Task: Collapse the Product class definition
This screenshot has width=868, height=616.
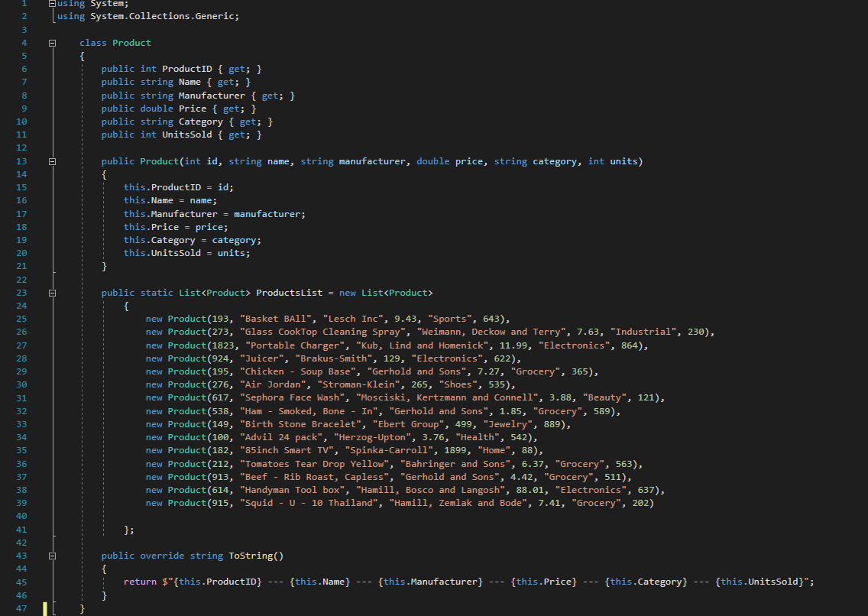Action: (51, 42)
